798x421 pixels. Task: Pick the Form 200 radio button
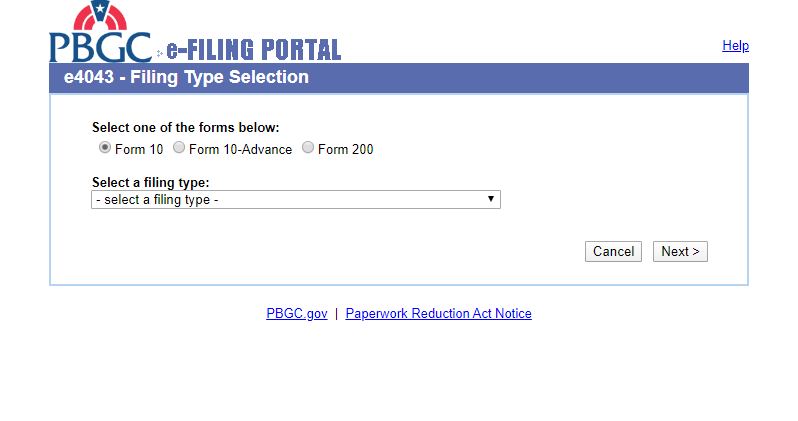[x=308, y=148]
